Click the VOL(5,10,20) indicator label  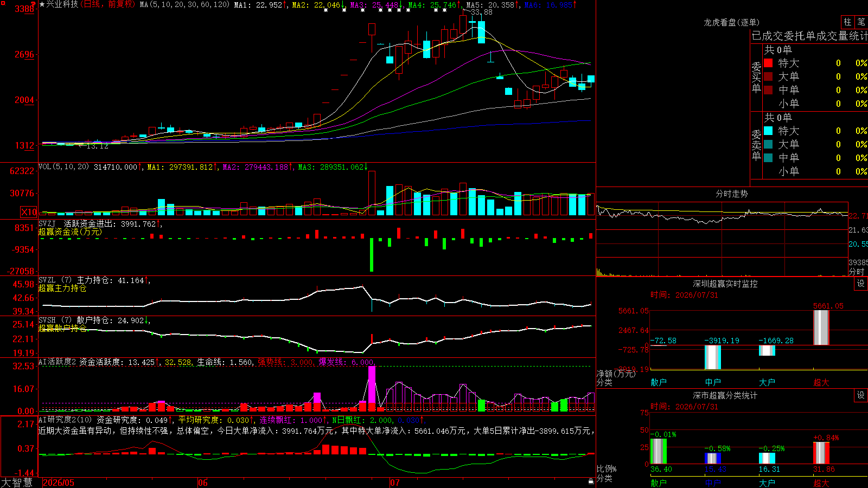coord(63,166)
